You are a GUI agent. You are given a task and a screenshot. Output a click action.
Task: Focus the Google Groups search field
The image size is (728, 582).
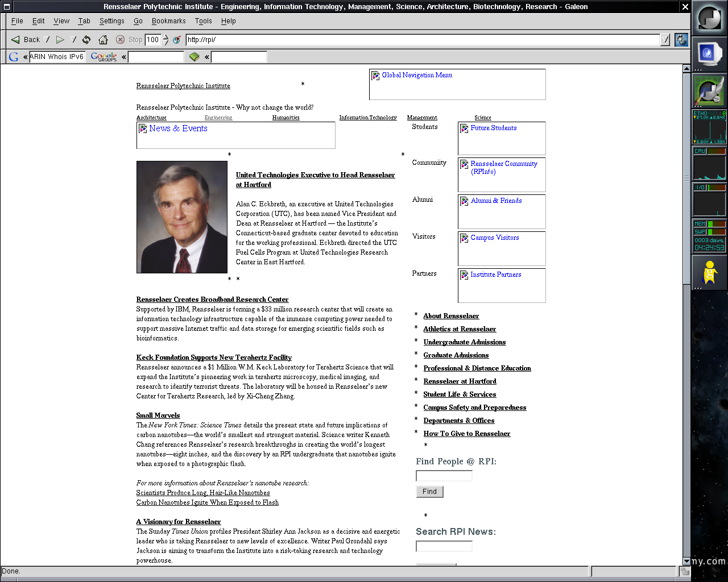[x=156, y=57]
